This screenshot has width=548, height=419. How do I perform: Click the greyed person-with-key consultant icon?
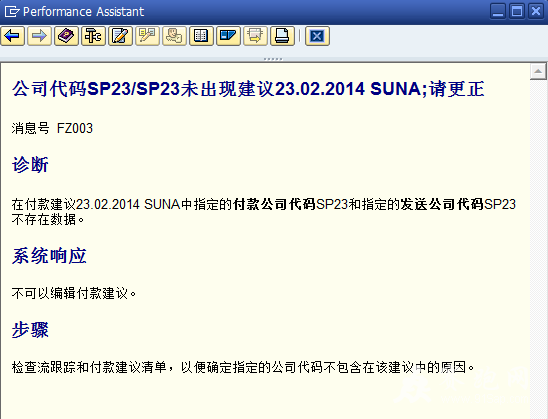[174, 36]
